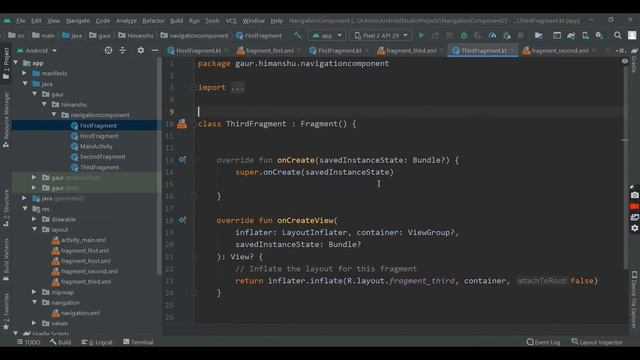Open the TODO tool window
This screenshot has width=640, height=360.
[x=29, y=342]
